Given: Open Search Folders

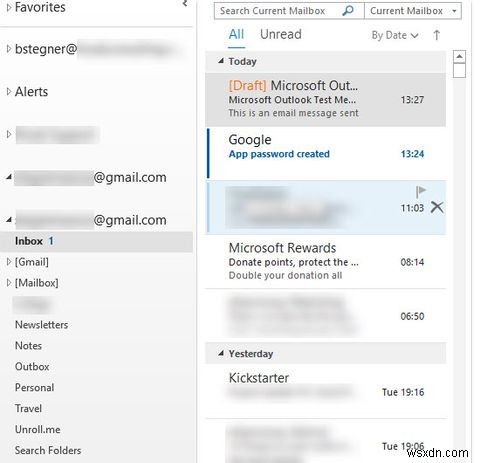Looking at the screenshot, I should (48, 451).
